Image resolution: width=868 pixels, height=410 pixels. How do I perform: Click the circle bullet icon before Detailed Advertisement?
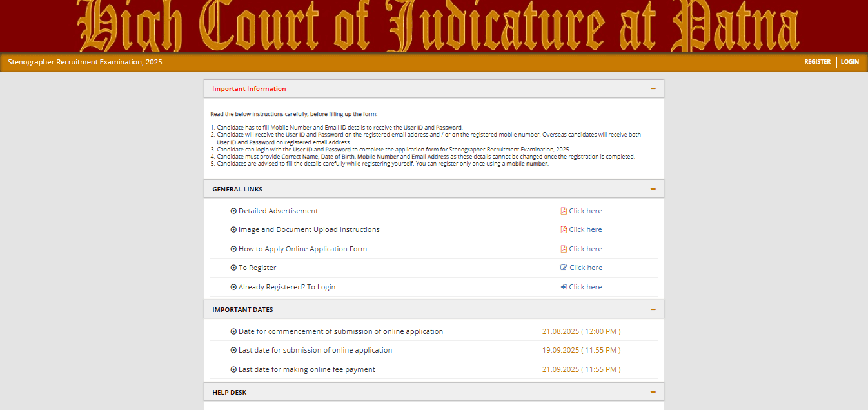pos(233,210)
